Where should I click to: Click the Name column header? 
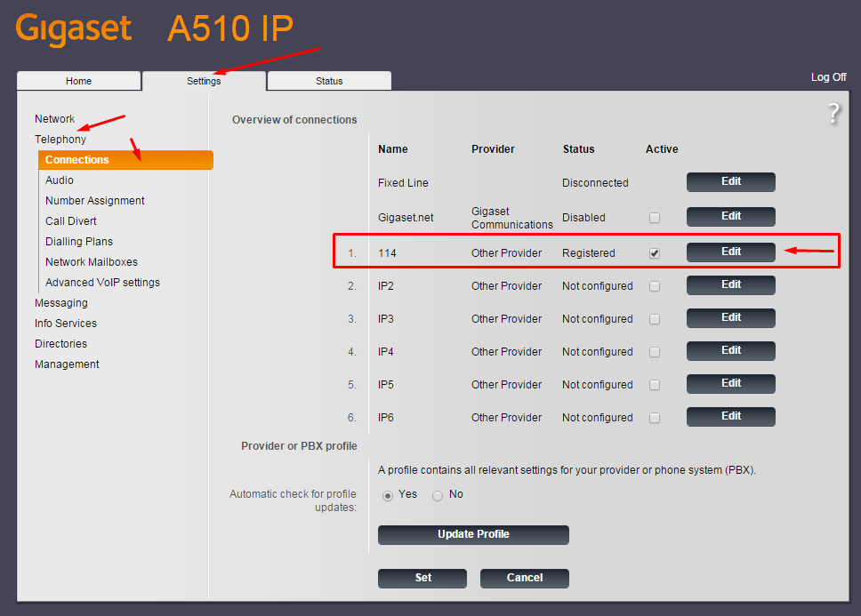point(392,149)
